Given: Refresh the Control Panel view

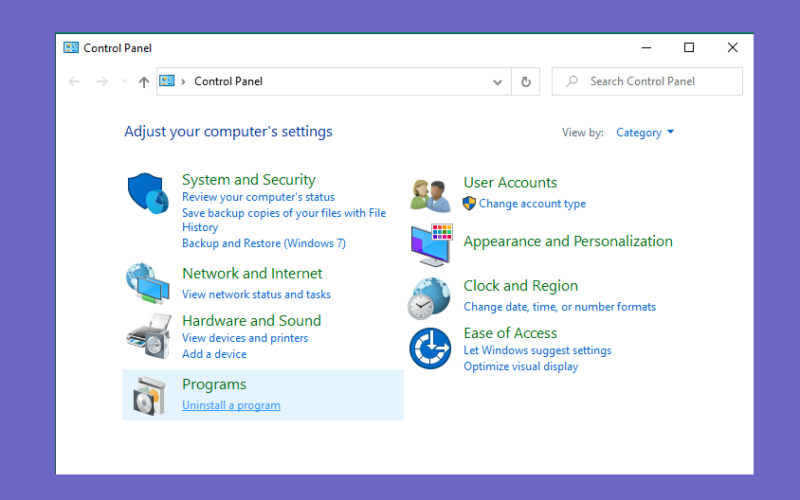Looking at the screenshot, I should (526, 82).
